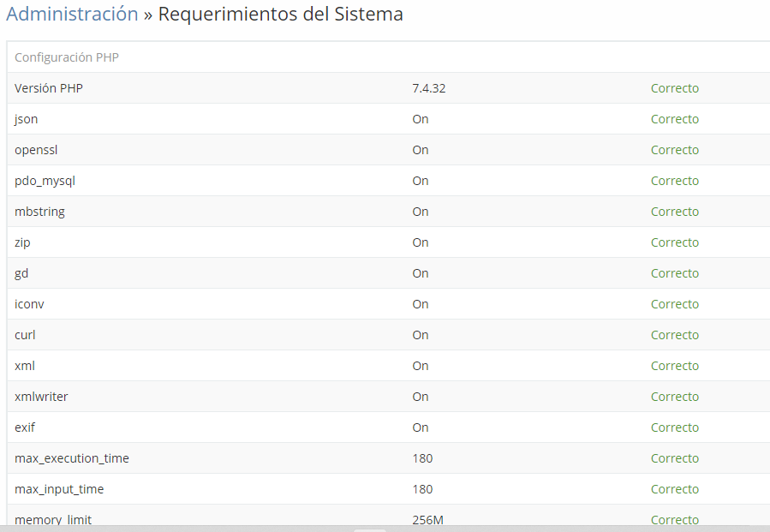Select the 7.4.32 PHP version value
The height and width of the screenshot is (532, 770).
(429, 88)
